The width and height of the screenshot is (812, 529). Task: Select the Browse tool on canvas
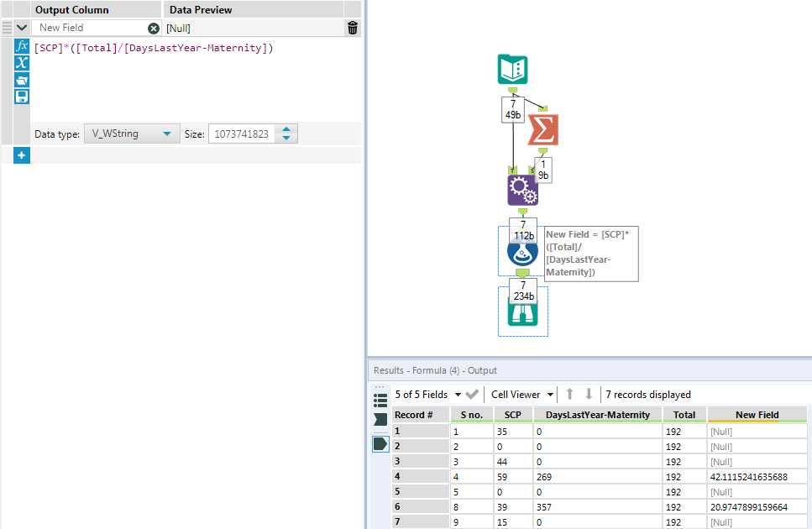(522, 314)
